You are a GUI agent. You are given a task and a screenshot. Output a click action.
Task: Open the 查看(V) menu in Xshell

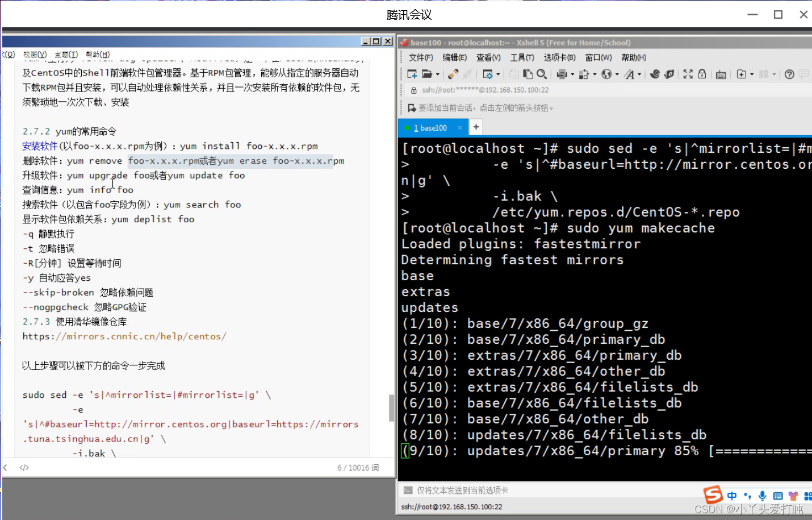[488, 57]
